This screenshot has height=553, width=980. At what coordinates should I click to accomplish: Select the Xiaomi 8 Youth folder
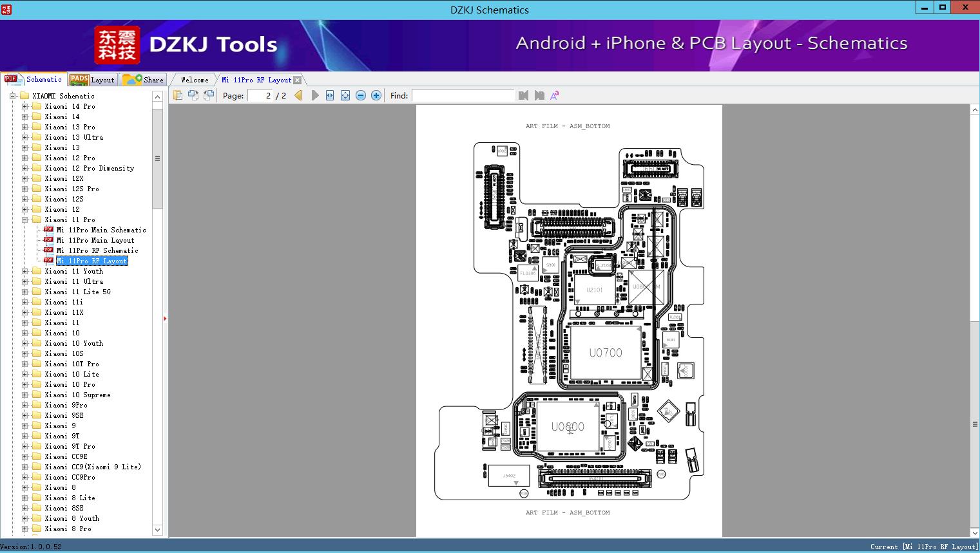click(x=72, y=518)
